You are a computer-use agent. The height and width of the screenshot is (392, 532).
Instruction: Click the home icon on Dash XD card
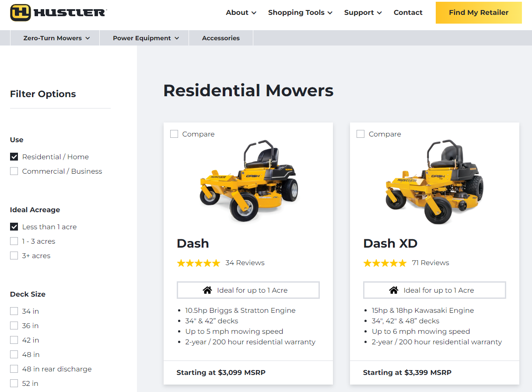coord(394,290)
